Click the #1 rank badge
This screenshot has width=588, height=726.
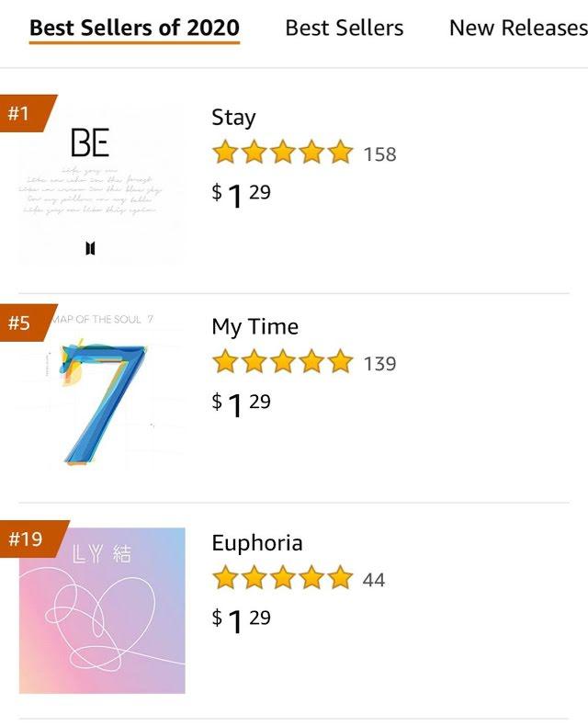[x=22, y=114]
